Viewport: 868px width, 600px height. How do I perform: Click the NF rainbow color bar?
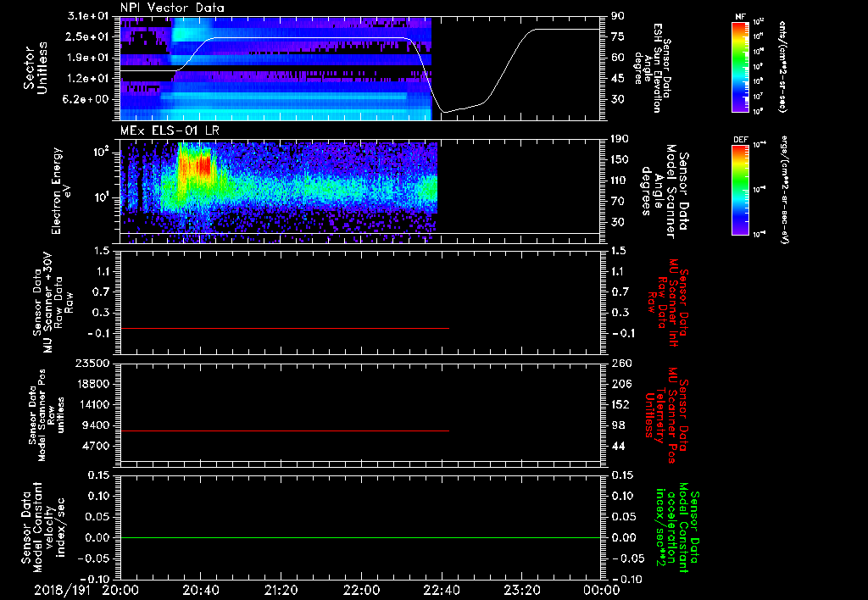[x=740, y=67]
